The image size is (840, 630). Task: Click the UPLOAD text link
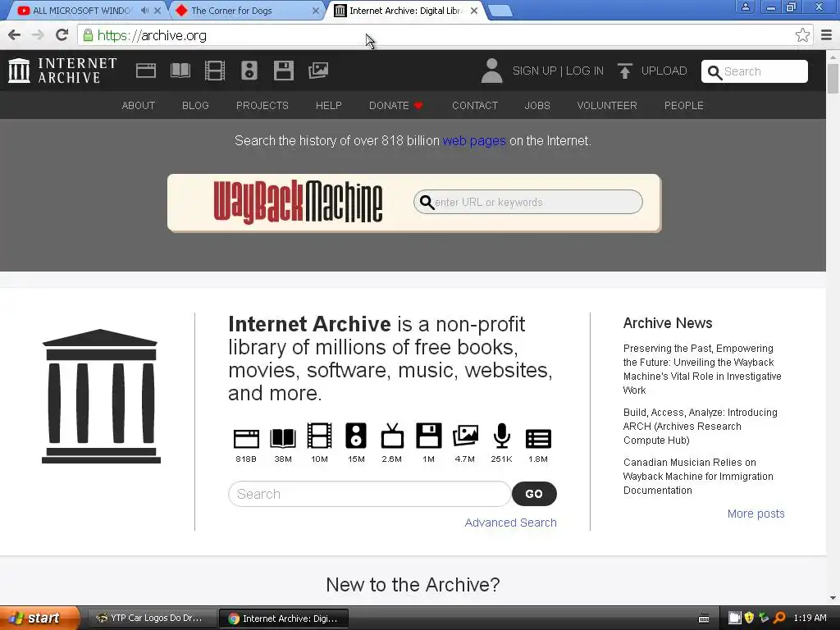(x=664, y=71)
